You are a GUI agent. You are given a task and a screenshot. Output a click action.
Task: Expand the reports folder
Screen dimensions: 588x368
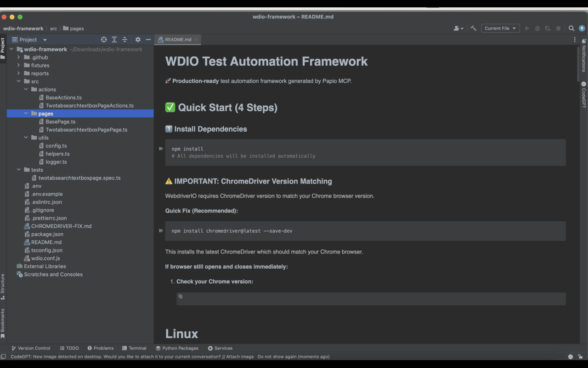18,74
